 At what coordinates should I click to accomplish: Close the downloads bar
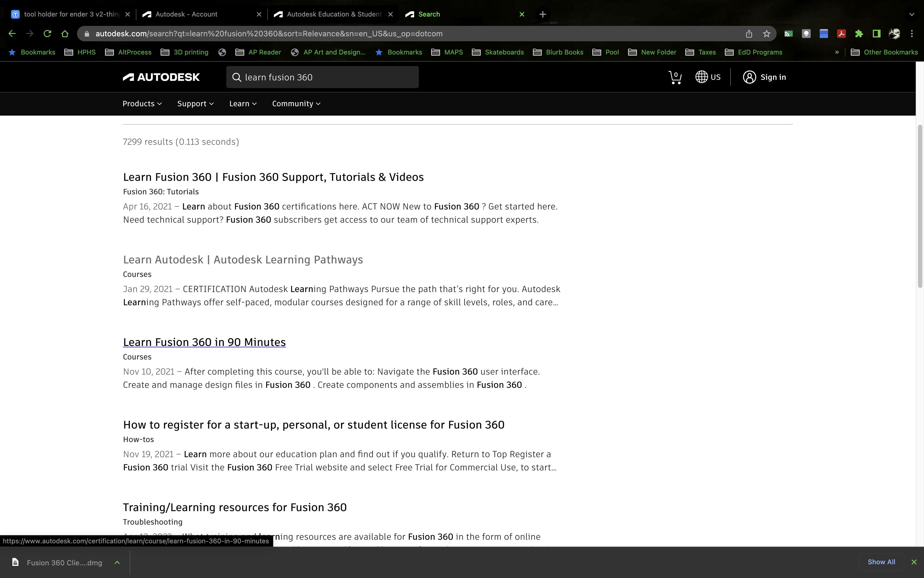click(914, 562)
